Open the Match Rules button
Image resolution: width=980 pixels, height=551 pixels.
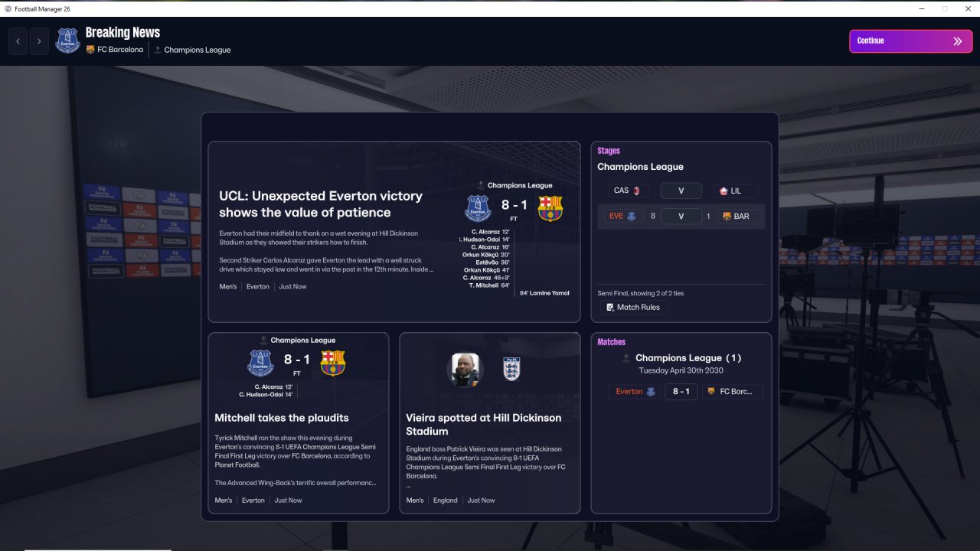(x=633, y=307)
